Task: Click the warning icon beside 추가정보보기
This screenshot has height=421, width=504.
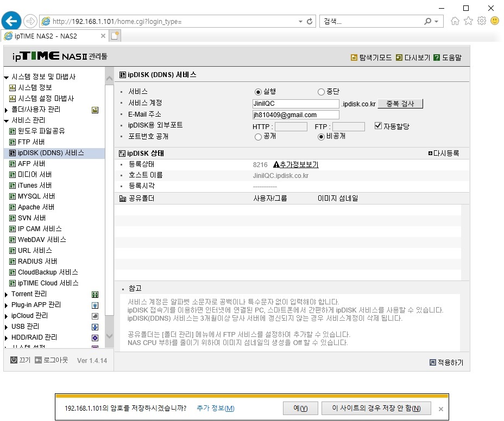Action: (276, 165)
